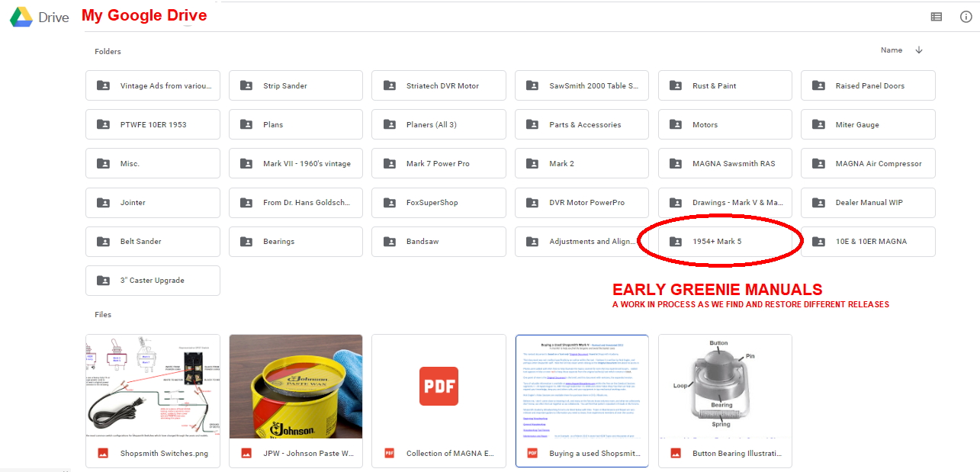
Task: Click the FoxSuperShop folder icon
Action: pyautogui.click(x=389, y=202)
